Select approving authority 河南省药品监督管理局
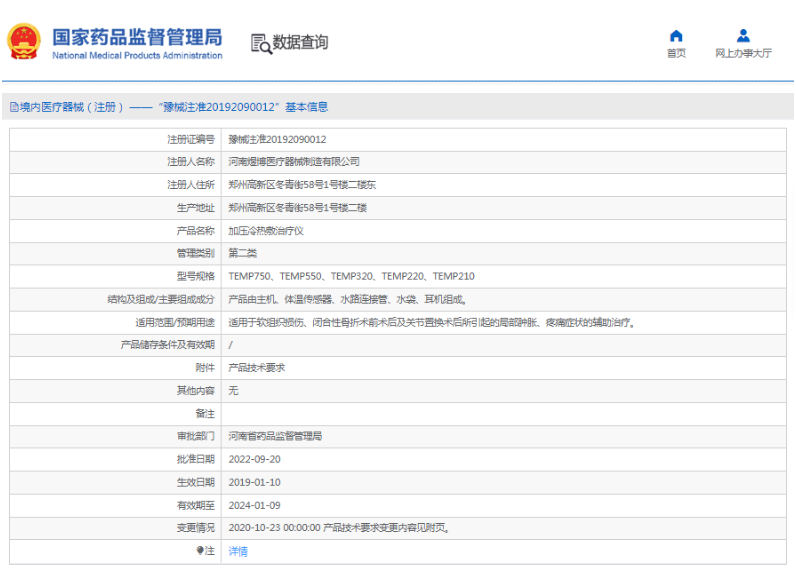Image resolution: width=796 pixels, height=571 pixels. tap(275, 436)
